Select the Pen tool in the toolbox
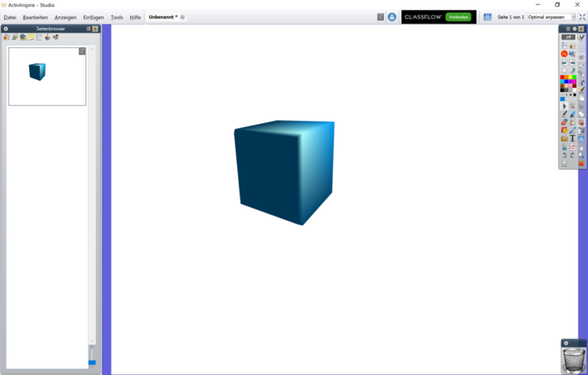The image size is (588, 375). pyautogui.click(x=564, y=114)
